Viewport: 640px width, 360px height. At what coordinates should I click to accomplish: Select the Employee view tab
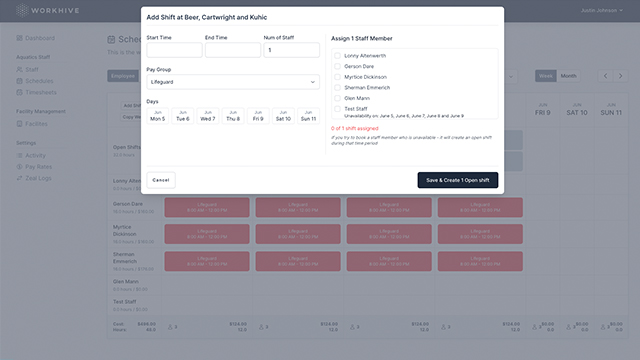[123, 76]
